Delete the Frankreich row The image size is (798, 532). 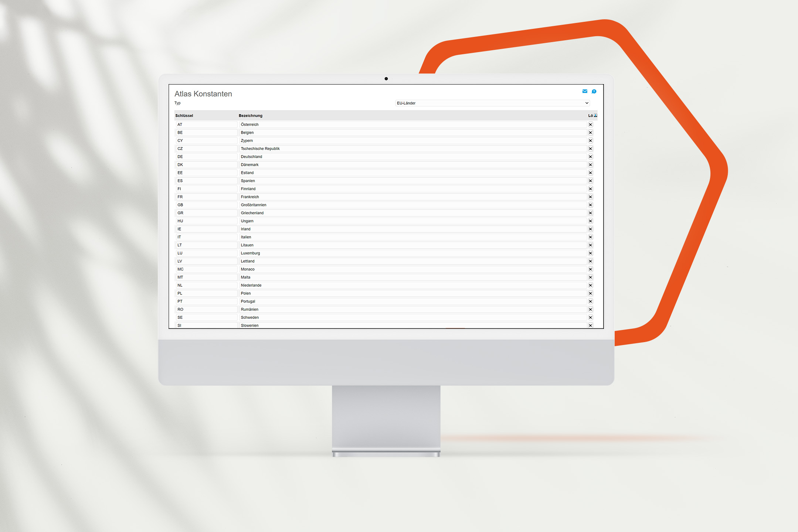(x=591, y=197)
